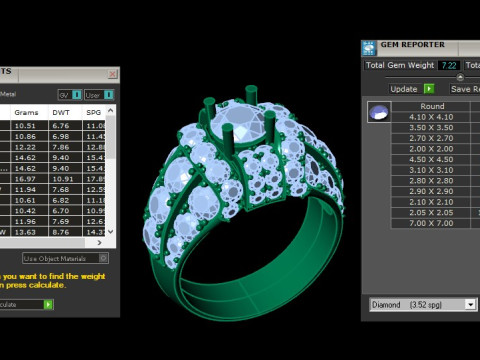The height and width of the screenshot is (360, 480).
Task: Click the 10.61 grams cell
Action: pyautogui.click(x=29, y=200)
